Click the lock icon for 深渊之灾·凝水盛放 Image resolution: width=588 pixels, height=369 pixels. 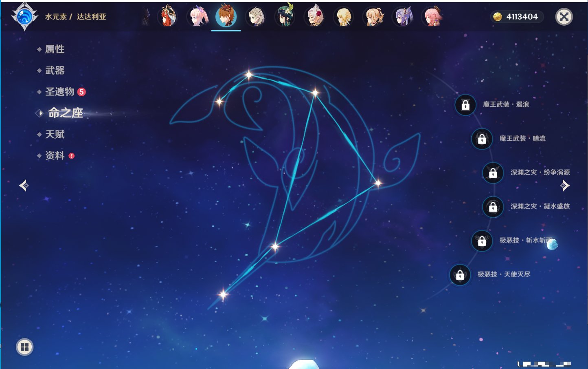coord(493,207)
